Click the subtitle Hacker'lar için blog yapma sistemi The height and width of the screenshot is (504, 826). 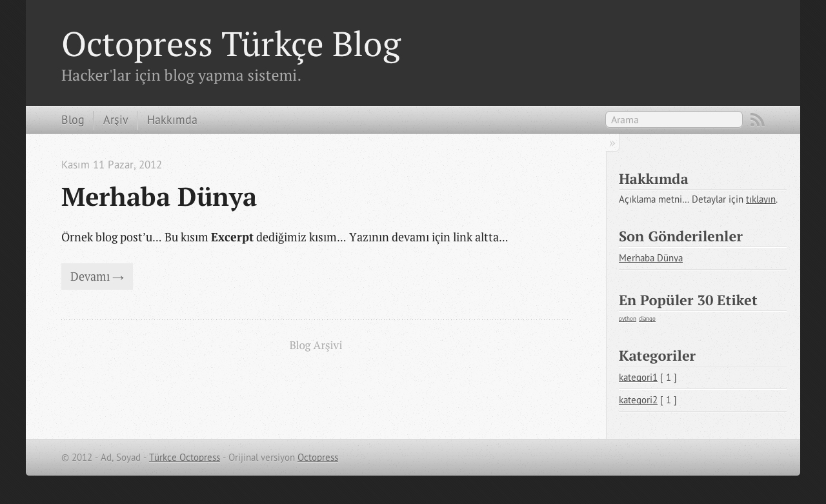(x=181, y=76)
